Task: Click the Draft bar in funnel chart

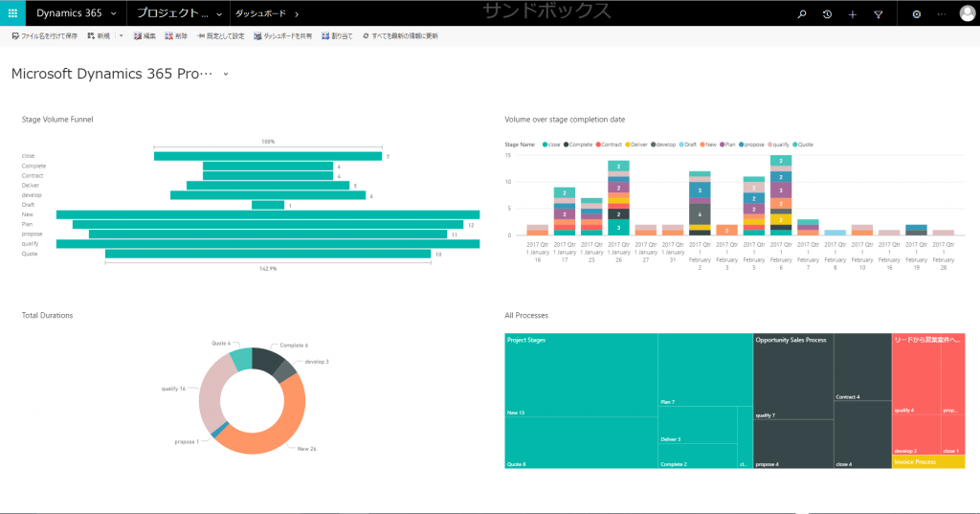Action: [268, 205]
